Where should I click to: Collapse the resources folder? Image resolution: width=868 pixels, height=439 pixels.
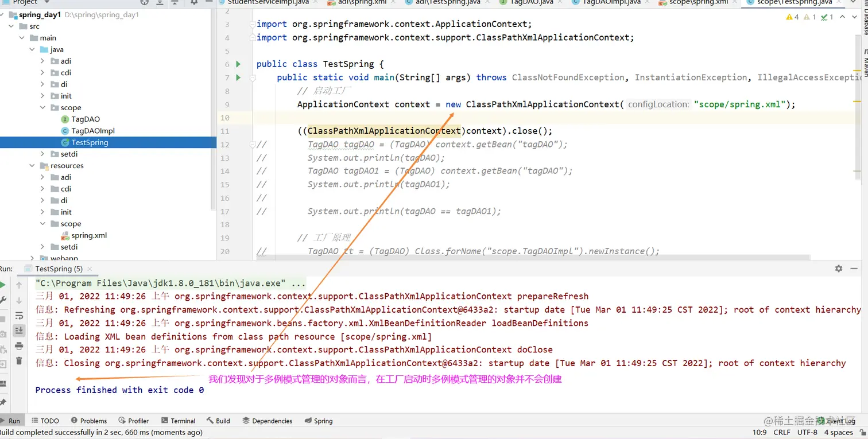[x=32, y=166]
